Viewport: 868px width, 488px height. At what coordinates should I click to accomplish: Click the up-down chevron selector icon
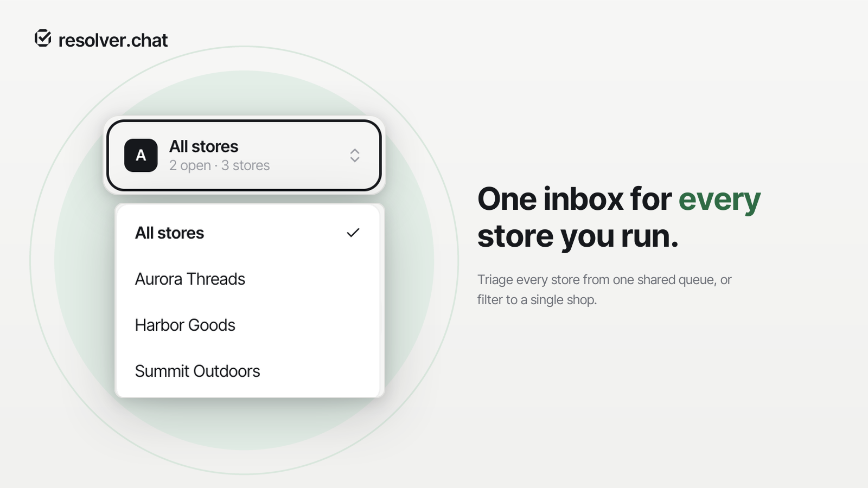(x=355, y=156)
